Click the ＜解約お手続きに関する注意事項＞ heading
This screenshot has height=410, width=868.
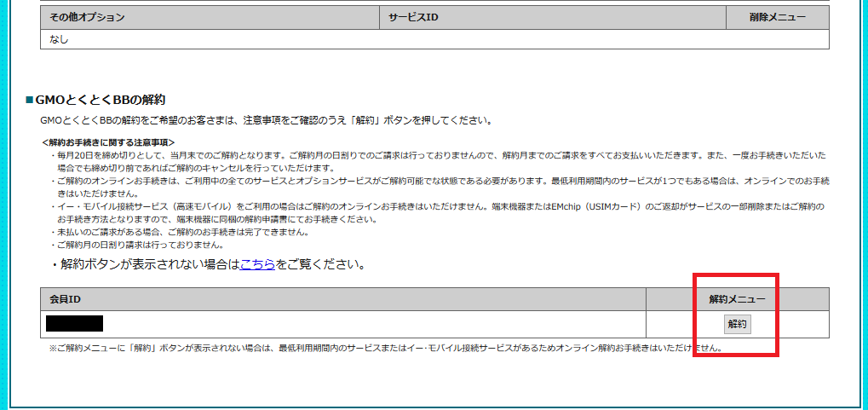point(108,142)
